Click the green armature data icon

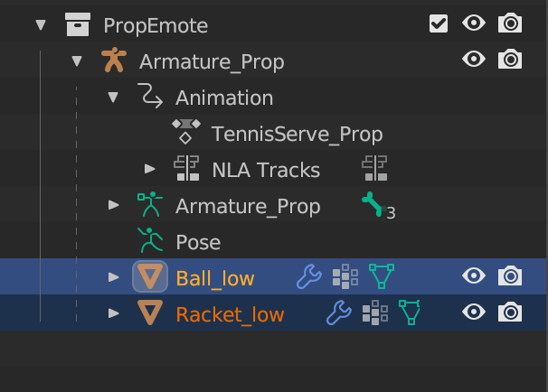click(149, 206)
